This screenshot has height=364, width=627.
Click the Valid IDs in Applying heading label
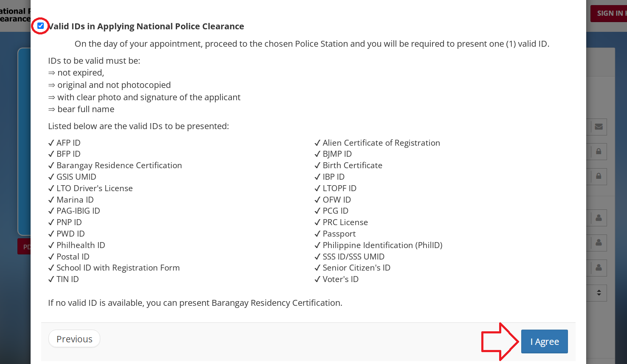point(146,26)
